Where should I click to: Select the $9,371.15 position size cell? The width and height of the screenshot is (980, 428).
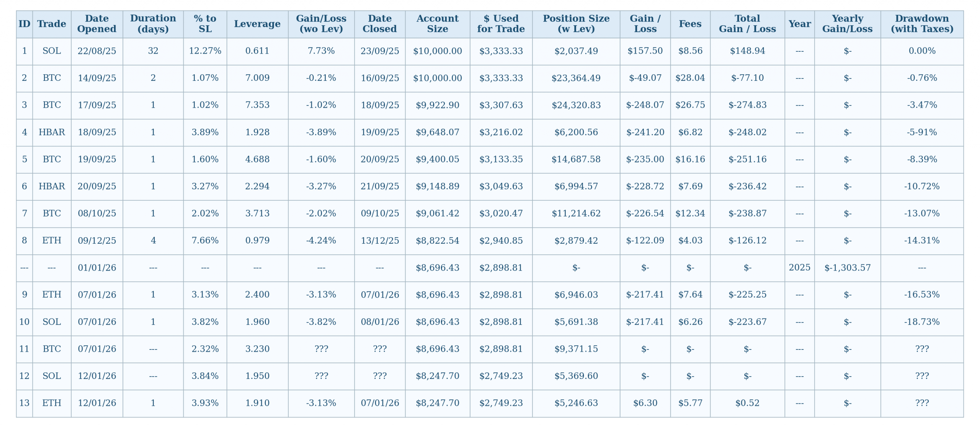(576, 349)
